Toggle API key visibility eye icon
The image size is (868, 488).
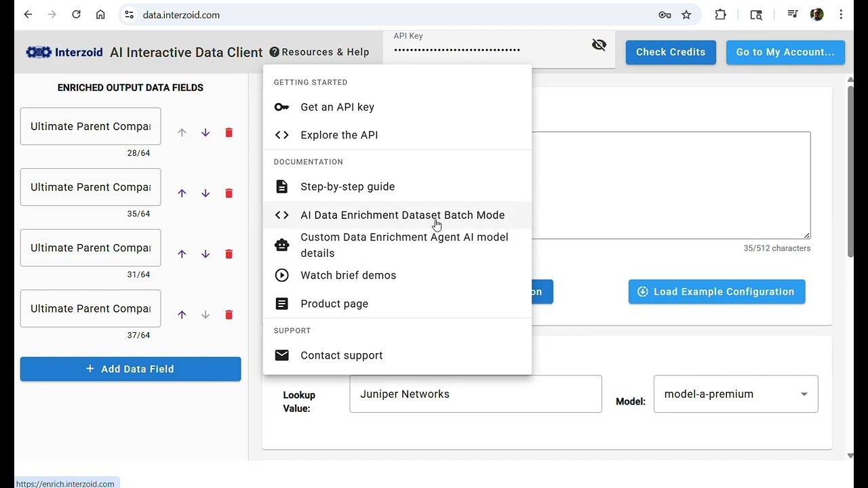click(599, 45)
